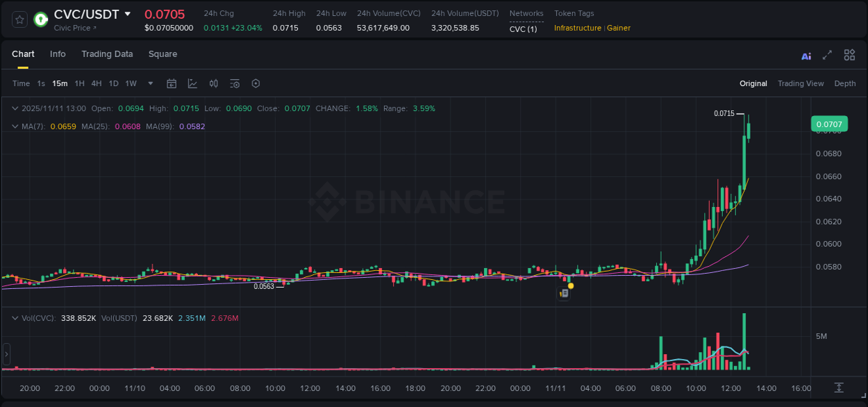Toggle the favorite star for CVC/USDT
This screenshot has height=407, width=868.
19,19
